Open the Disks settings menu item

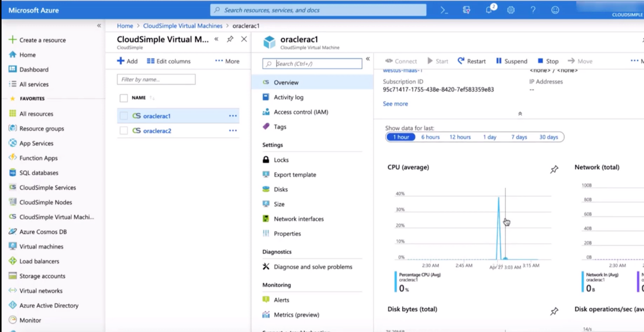pyautogui.click(x=281, y=189)
